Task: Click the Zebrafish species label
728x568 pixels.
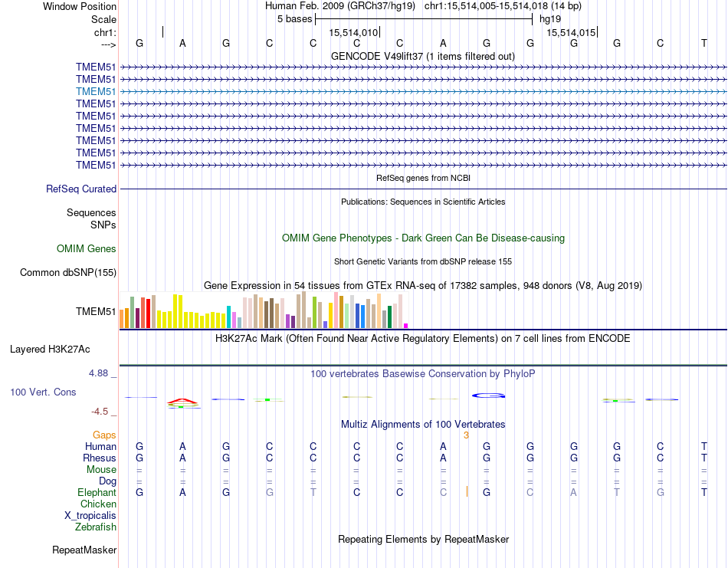Action: tap(96, 527)
